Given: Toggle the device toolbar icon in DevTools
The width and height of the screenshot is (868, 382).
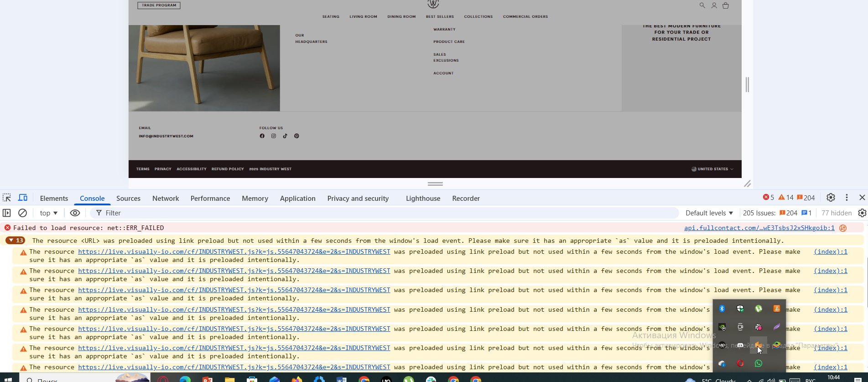Looking at the screenshot, I should [x=23, y=198].
